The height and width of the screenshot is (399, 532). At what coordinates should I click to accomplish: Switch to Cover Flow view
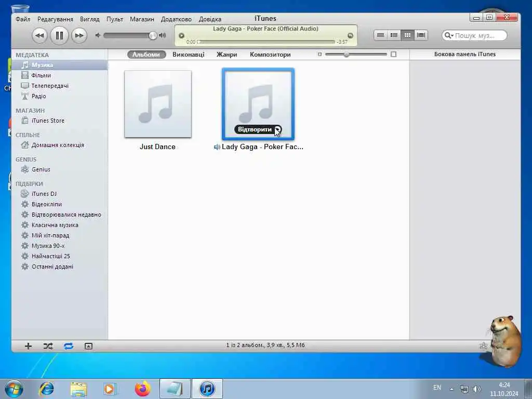coord(421,35)
